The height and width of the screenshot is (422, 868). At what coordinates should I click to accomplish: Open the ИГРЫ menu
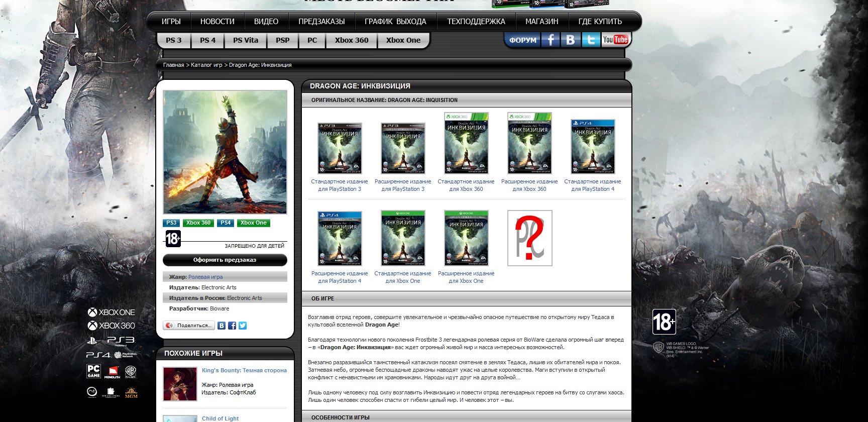(x=171, y=22)
